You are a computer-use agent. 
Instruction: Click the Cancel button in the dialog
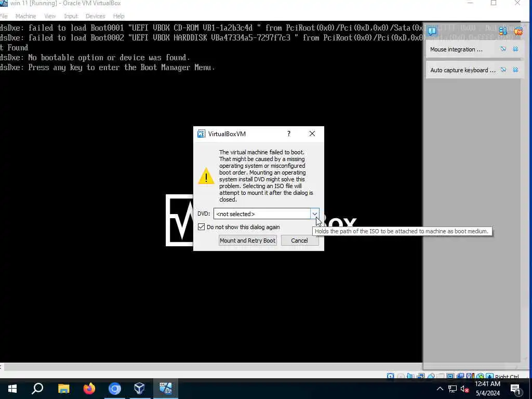click(x=299, y=241)
